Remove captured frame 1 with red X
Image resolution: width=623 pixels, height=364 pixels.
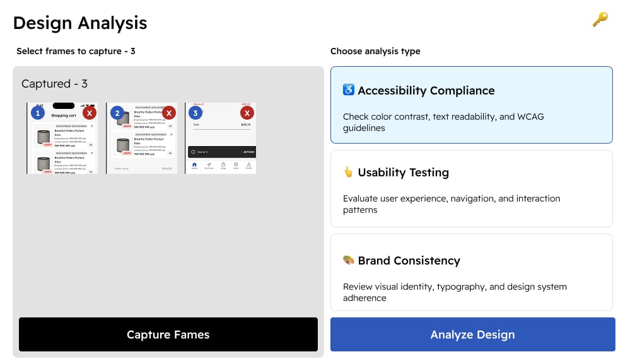90,113
